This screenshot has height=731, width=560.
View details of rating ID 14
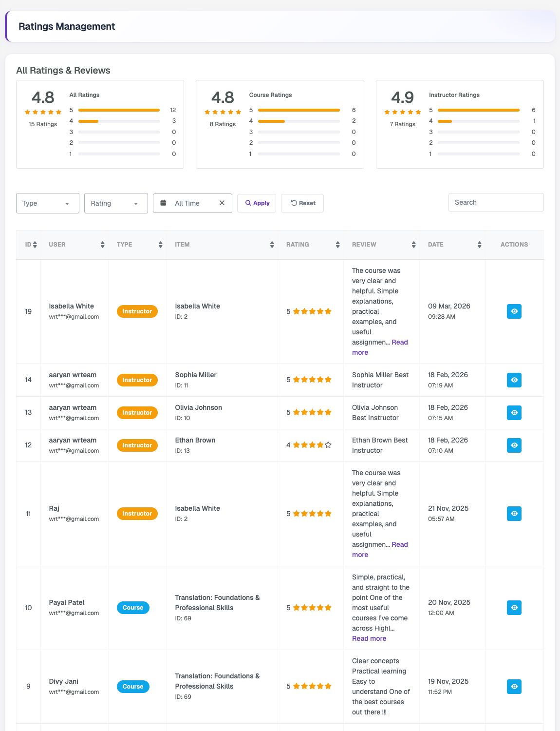[514, 380]
